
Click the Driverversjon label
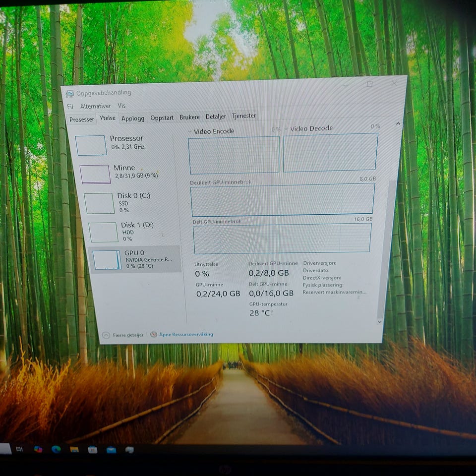(x=320, y=263)
